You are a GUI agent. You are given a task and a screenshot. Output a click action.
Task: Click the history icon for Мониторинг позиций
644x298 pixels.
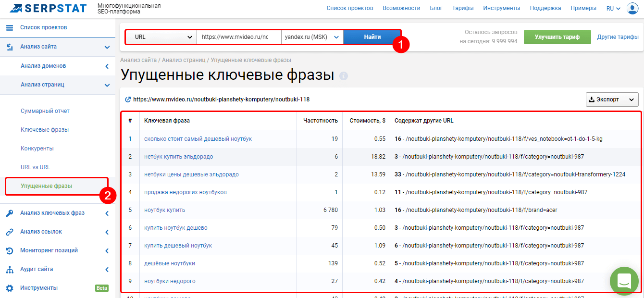(x=10, y=250)
